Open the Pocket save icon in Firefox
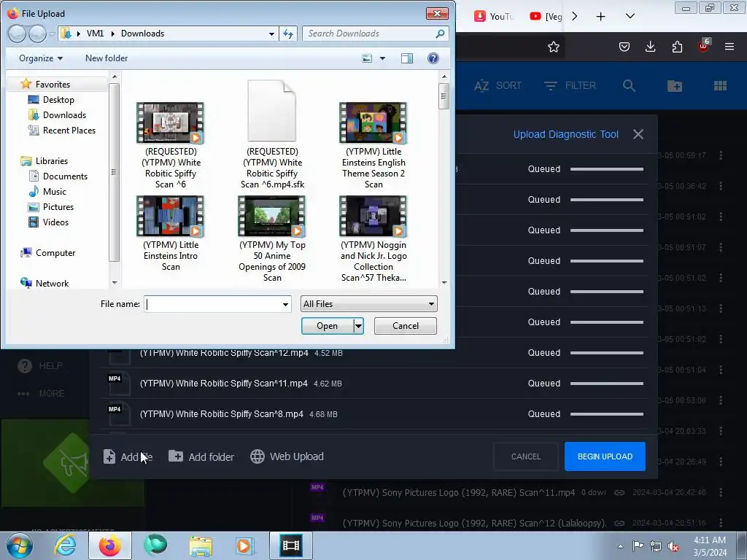 click(624, 47)
